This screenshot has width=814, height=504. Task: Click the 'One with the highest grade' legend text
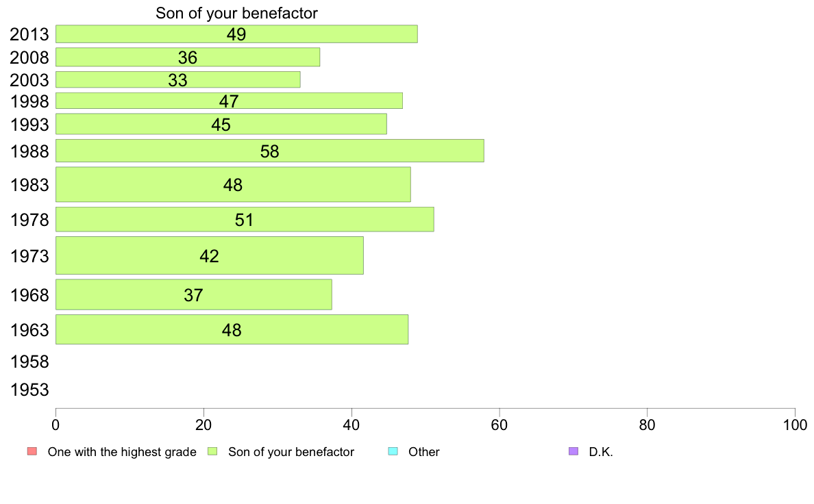(122, 452)
